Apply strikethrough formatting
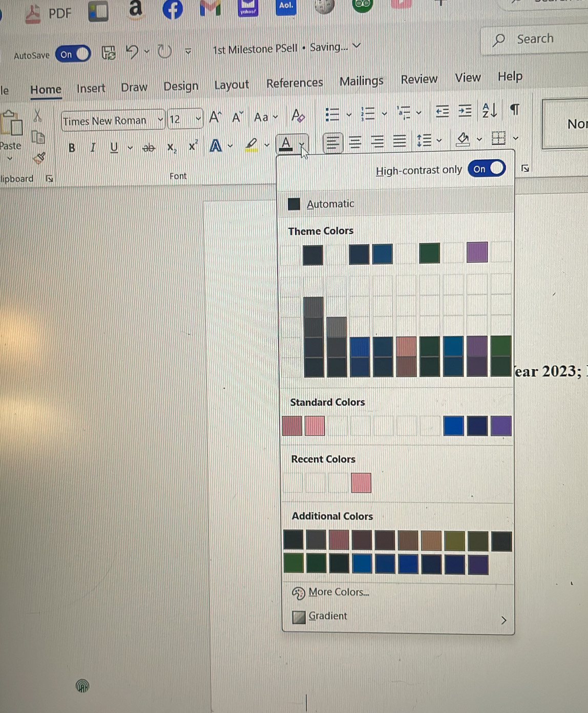Screen dimensions: 588x713 [x=149, y=148]
